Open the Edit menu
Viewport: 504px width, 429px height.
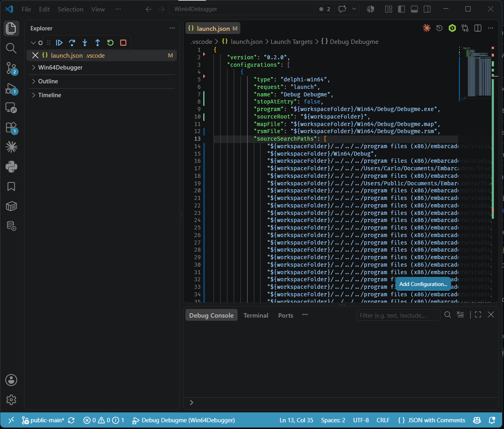(45, 9)
